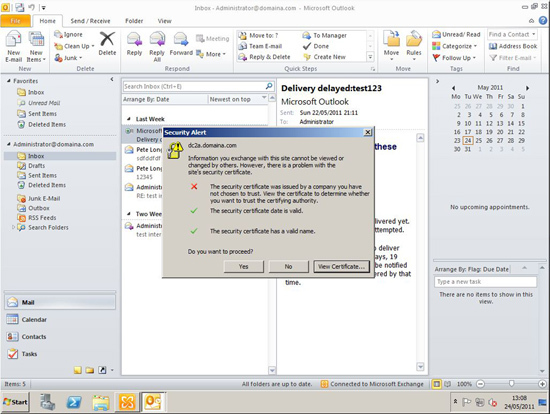Forward the selected email
The image size is (550, 414).
181,44
